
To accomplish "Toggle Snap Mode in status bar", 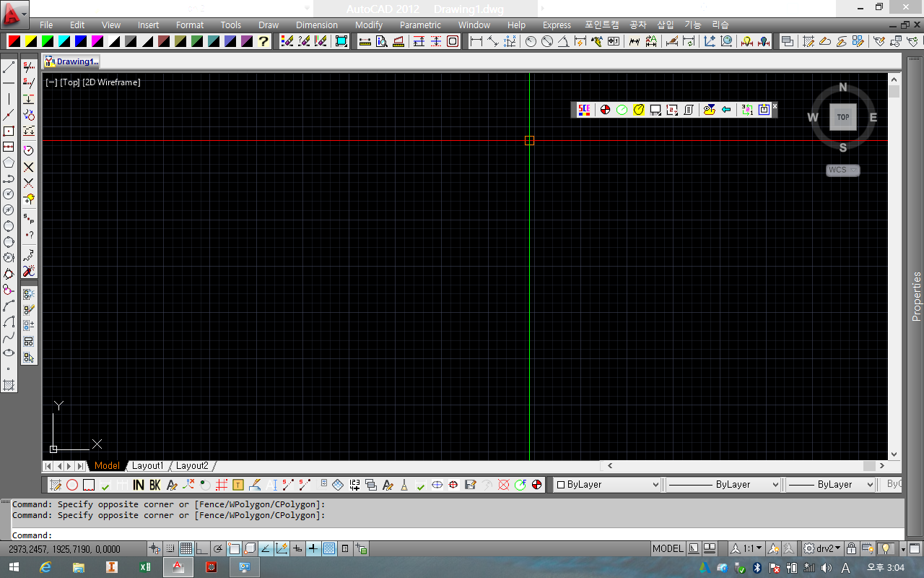I will (x=170, y=549).
